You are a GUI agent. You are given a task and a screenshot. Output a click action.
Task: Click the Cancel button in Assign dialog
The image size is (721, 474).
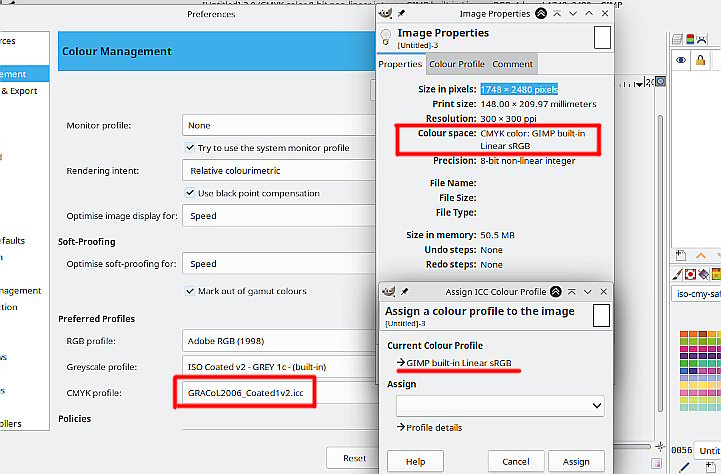point(516,461)
